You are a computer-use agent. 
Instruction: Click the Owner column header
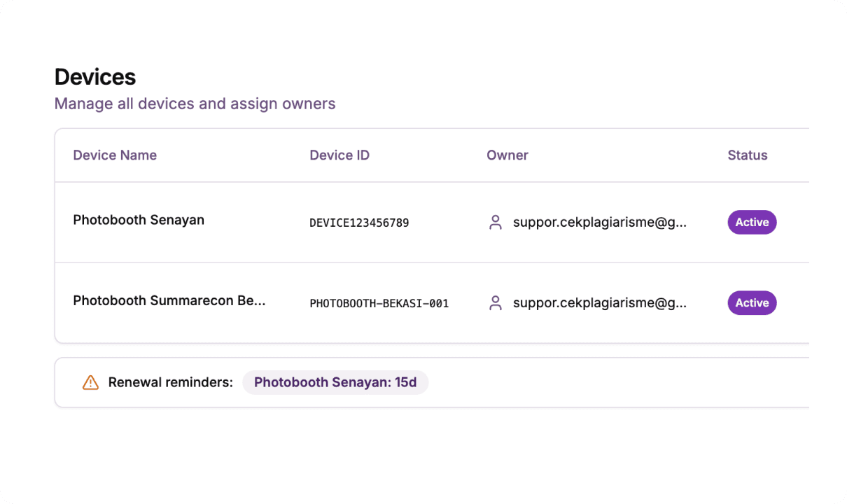507,155
